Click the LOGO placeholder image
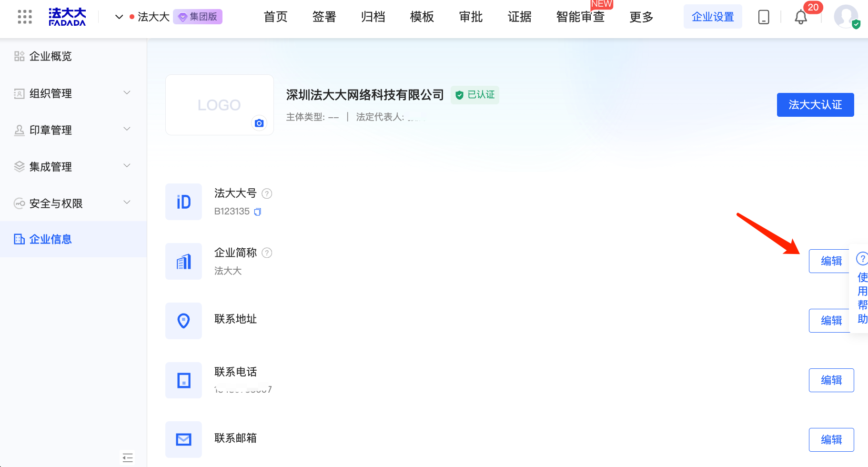The image size is (868, 467). [219, 105]
